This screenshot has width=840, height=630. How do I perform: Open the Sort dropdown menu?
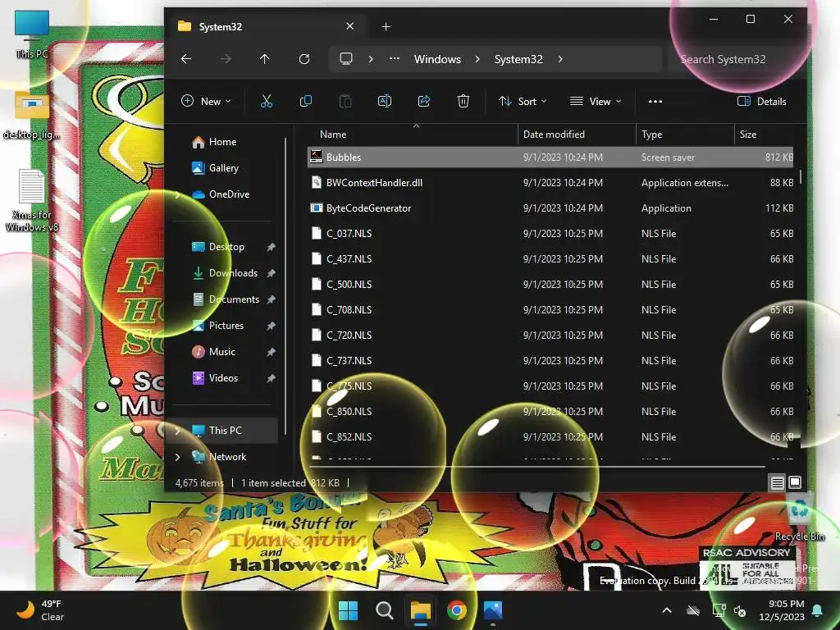coord(523,101)
